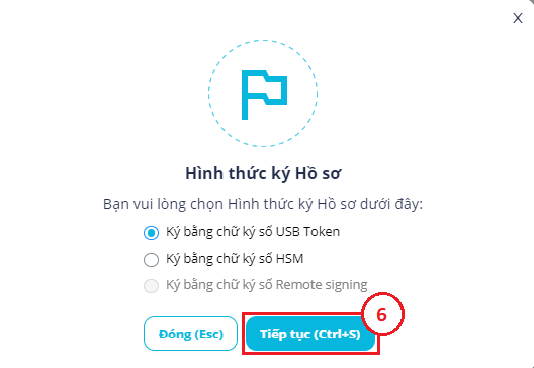The width and height of the screenshot is (534, 368).
Task: Click the '(Esc)' shortcut text on the Đóng button
Action: click(x=208, y=334)
